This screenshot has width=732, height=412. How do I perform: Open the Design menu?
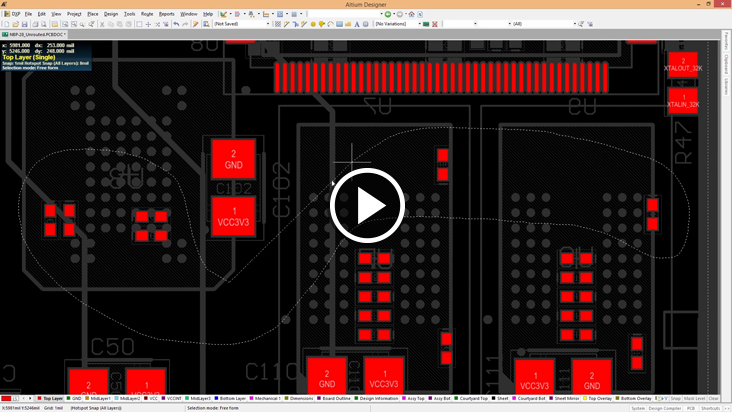(x=111, y=14)
